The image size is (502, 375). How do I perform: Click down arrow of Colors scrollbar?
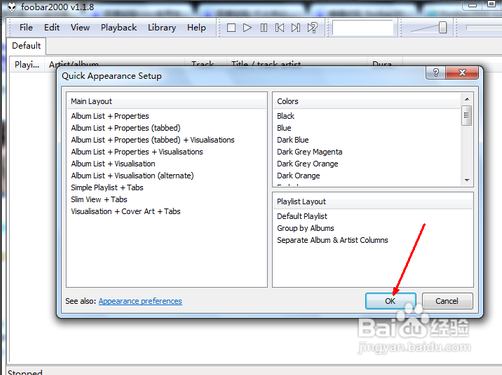coord(467,180)
